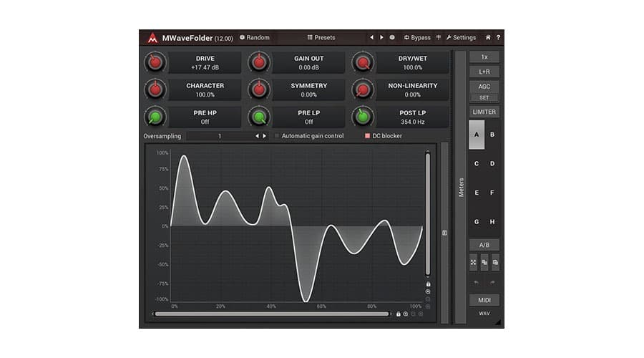Click the CHARACTER 100.0% value field
644x358 pixels.
click(x=205, y=89)
